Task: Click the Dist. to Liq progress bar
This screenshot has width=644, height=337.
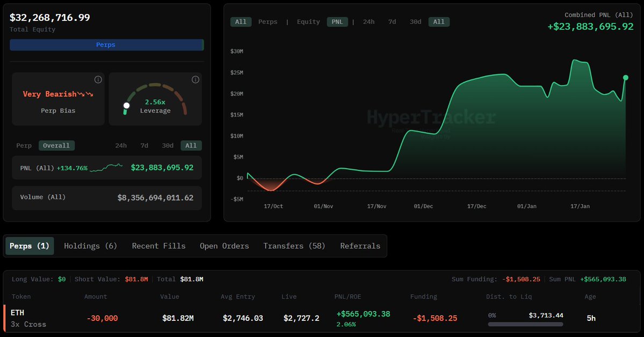Action: coord(525,324)
